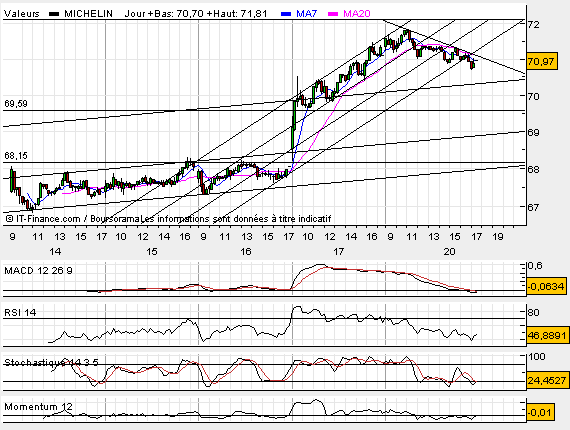Select the 'Momentum 12' indicator title
This screenshot has height=430, width=570.
[x=38, y=407]
